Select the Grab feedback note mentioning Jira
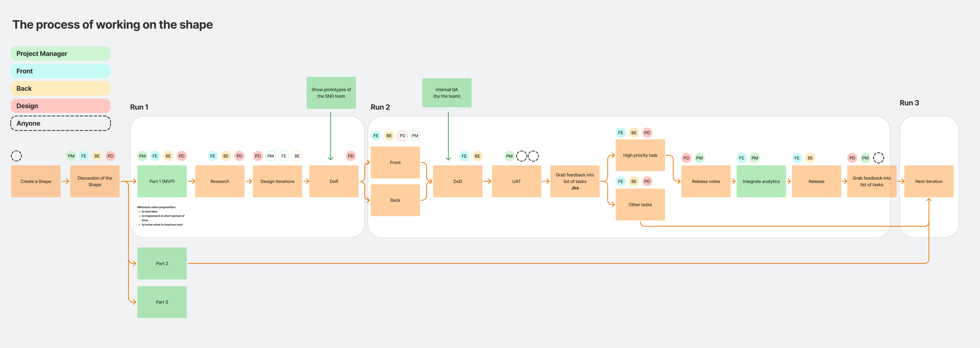 tap(575, 181)
